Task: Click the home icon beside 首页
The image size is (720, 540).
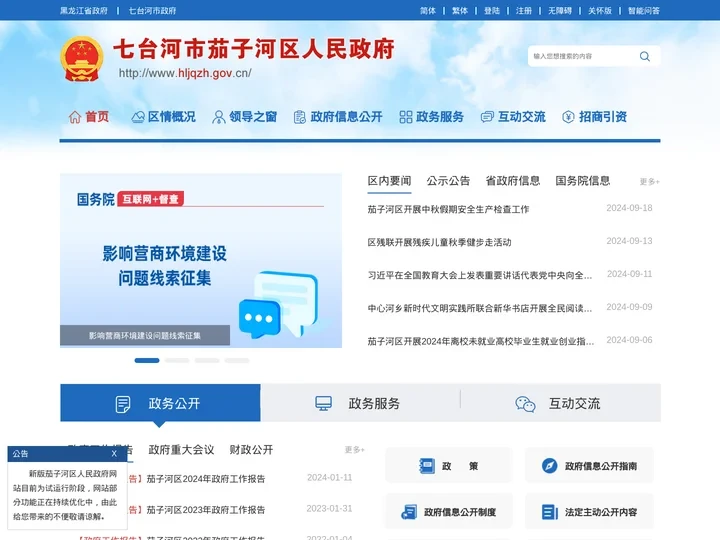Action: click(75, 117)
